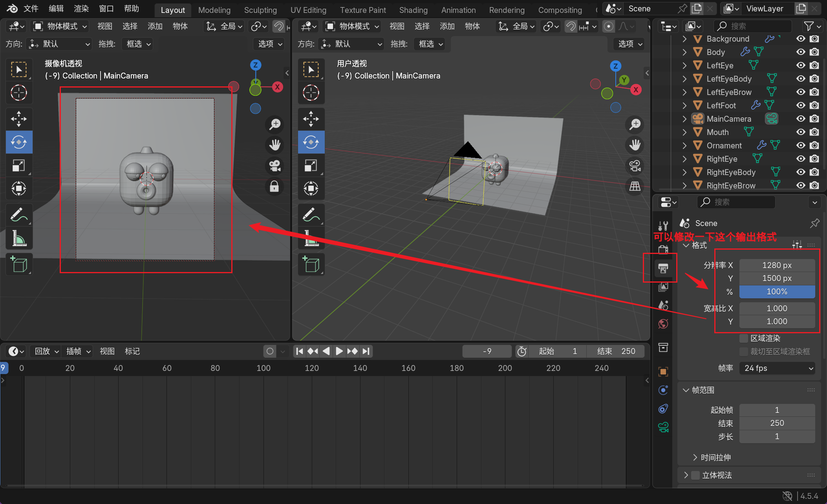This screenshot has height=504, width=827.
Task: Enable the 立体视法 checkbox
Action: pyautogui.click(x=695, y=475)
